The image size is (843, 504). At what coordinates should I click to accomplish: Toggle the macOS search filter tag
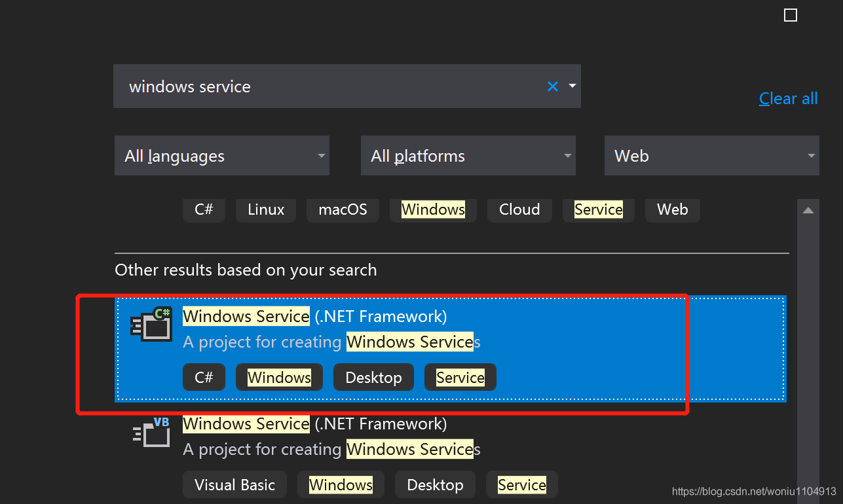coord(343,209)
